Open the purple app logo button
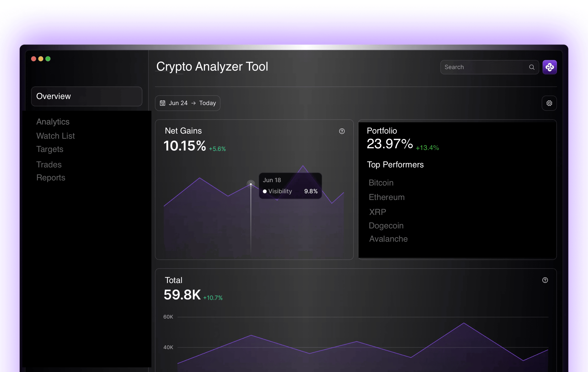Viewport: 588px width, 372px height. pos(550,67)
